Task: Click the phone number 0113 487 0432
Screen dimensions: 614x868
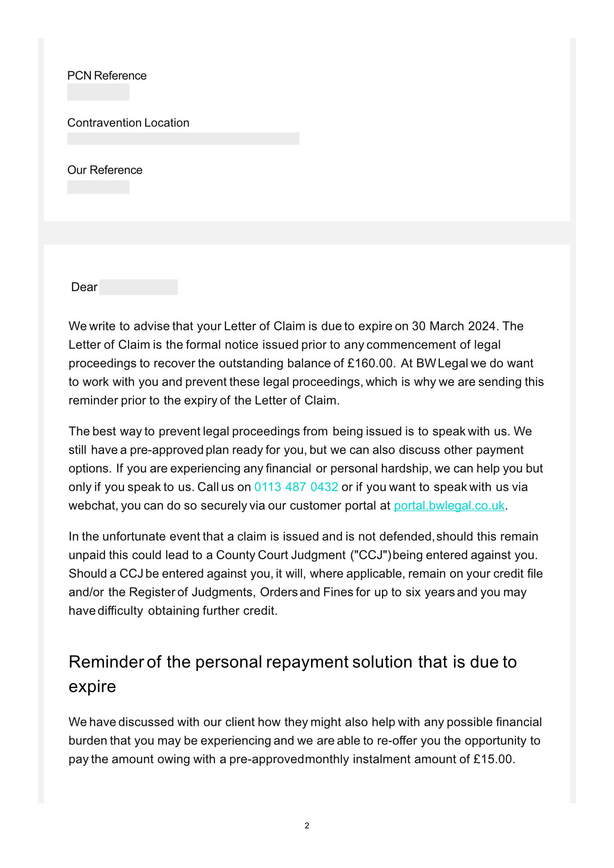Action: pos(296,487)
